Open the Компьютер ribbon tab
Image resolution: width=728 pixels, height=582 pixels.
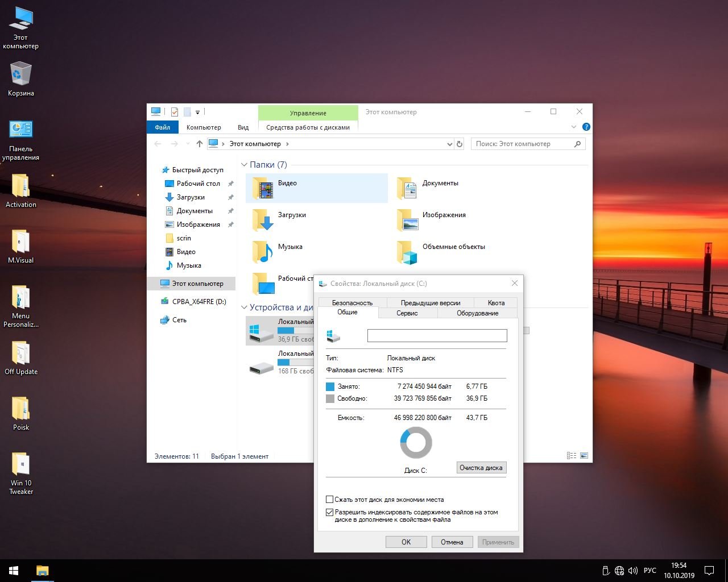[204, 127]
